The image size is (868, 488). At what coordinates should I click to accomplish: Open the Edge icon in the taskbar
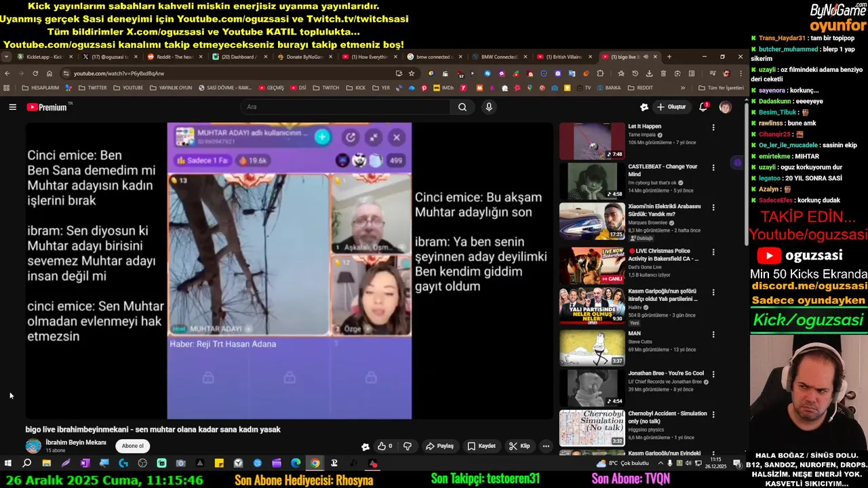[x=296, y=464]
